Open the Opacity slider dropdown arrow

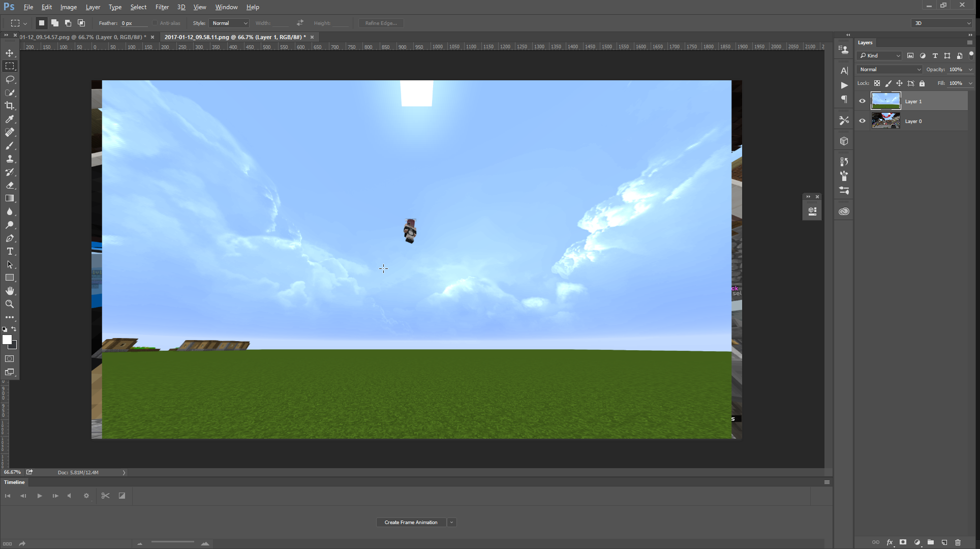970,69
